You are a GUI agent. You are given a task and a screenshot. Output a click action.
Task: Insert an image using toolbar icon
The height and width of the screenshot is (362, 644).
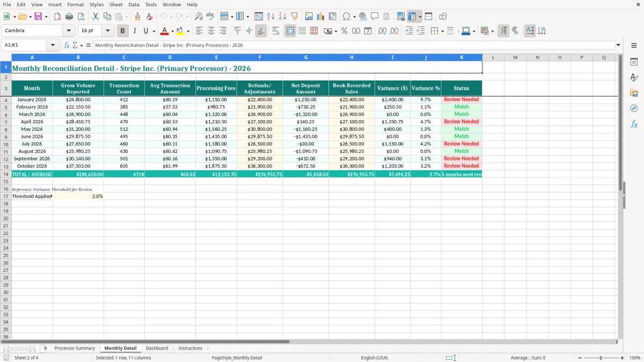[x=309, y=17]
